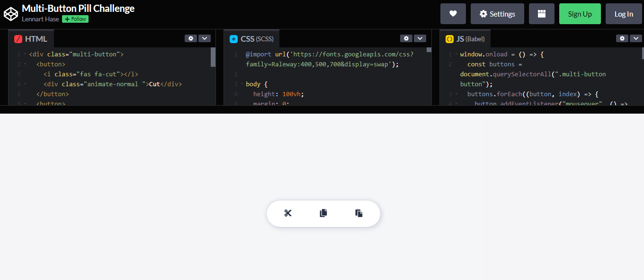Screen dimensions: 644x280
Task: Click the change layout icon in the header
Action: pos(541,14)
